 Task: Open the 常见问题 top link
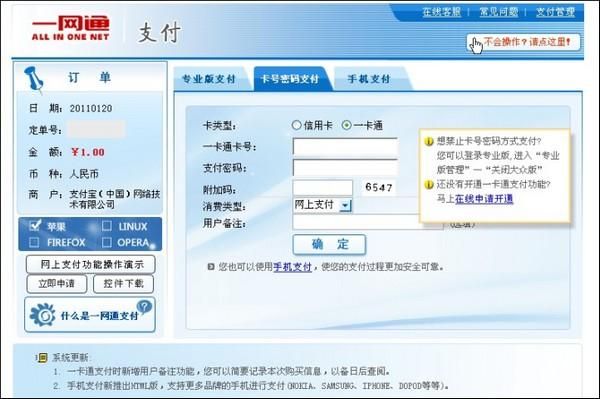[499, 12]
